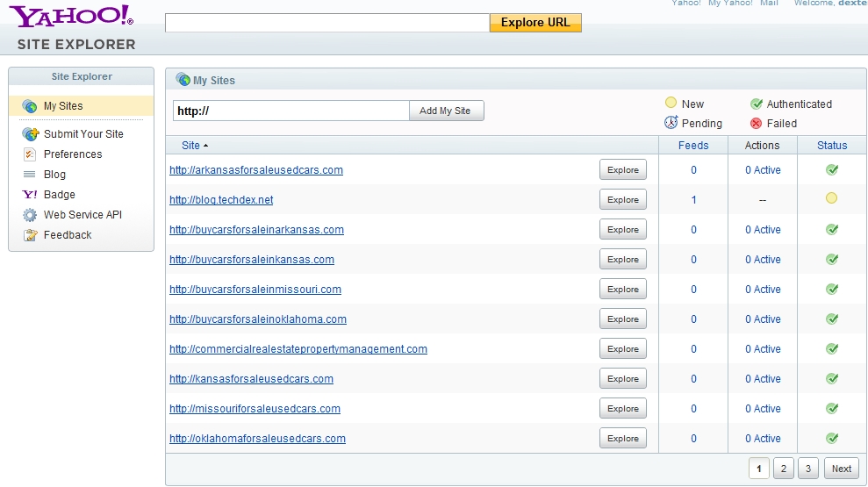Open Badge from the sidebar
868x487 pixels.
pyautogui.click(x=59, y=194)
